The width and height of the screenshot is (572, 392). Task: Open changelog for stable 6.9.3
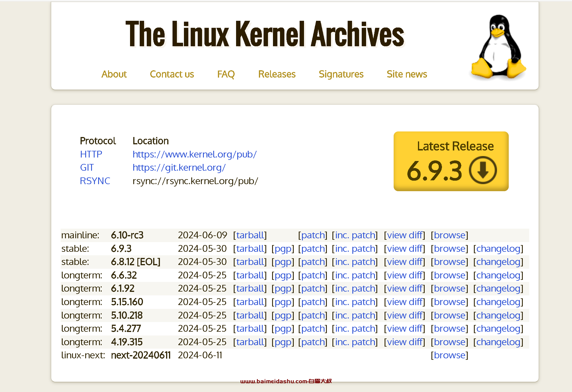point(498,249)
